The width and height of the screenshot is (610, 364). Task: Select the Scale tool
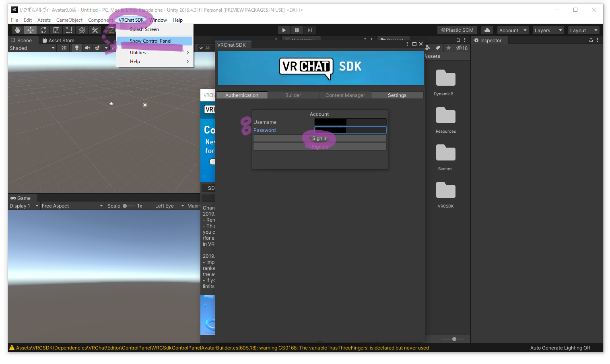pyautogui.click(x=56, y=30)
